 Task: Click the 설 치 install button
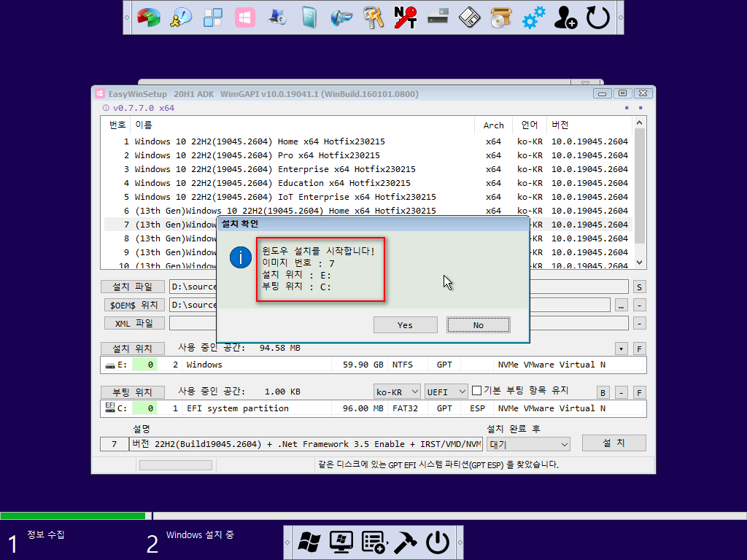pyautogui.click(x=614, y=443)
